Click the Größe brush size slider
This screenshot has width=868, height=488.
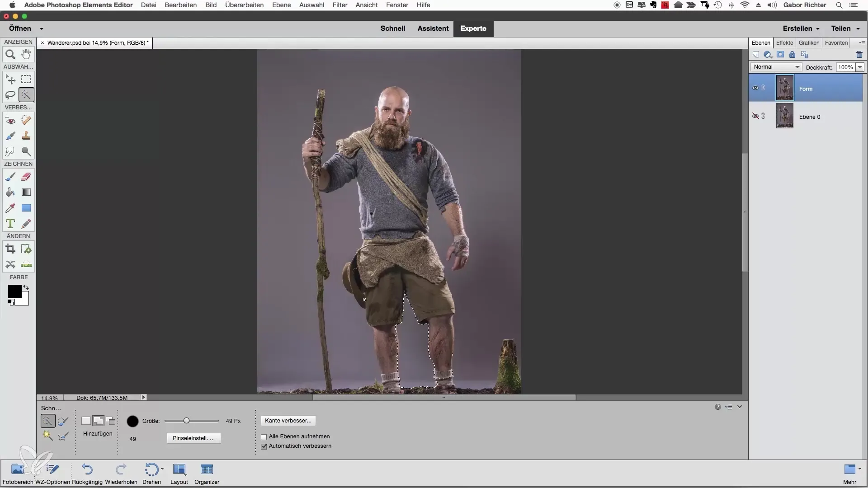(x=192, y=421)
